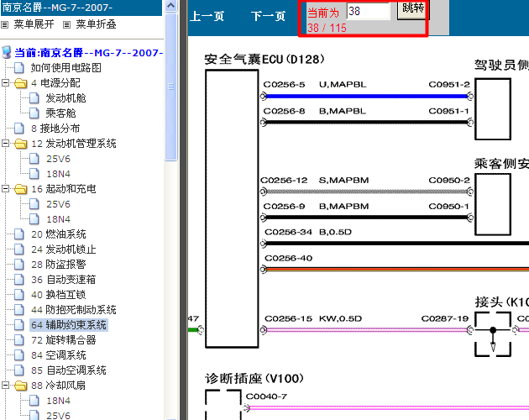This screenshot has height=420, width=529.
Task: Click the page icon for 28 防盗报警
Action: 19,265
